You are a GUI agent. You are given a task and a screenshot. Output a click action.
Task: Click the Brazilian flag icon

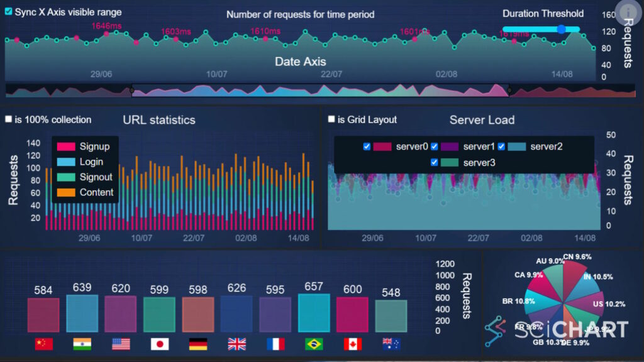point(314,344)
